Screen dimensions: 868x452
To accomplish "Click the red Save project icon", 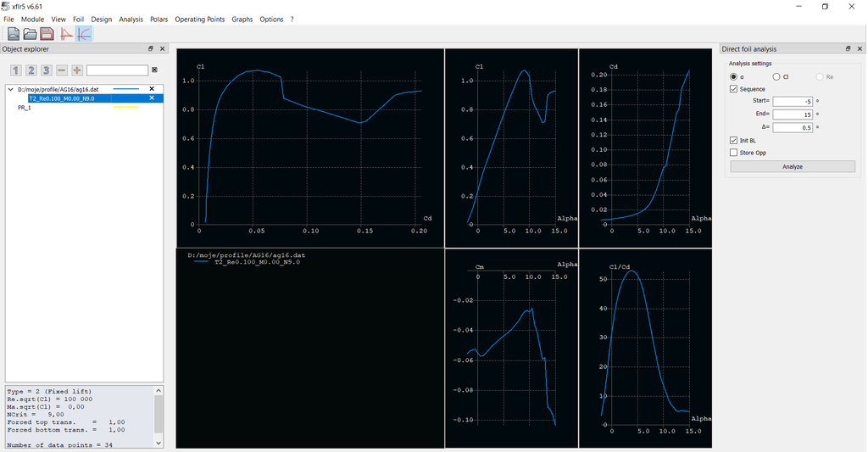I will coord(47,34).
